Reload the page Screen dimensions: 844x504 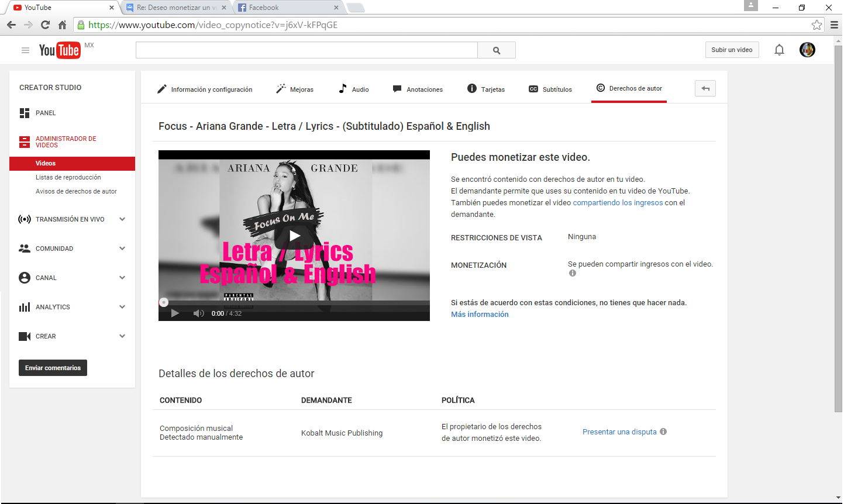coord(45,25)
